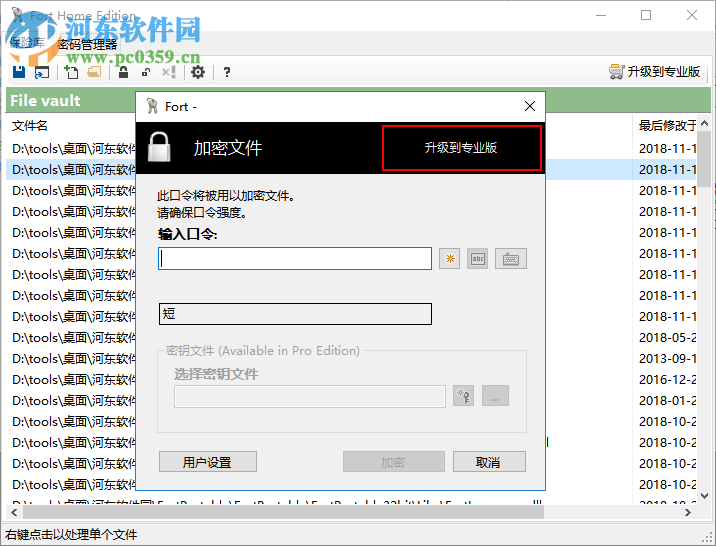
Task: Click the status bar text 右键点击以处理单个文件
Action: [x=71, y=535]
